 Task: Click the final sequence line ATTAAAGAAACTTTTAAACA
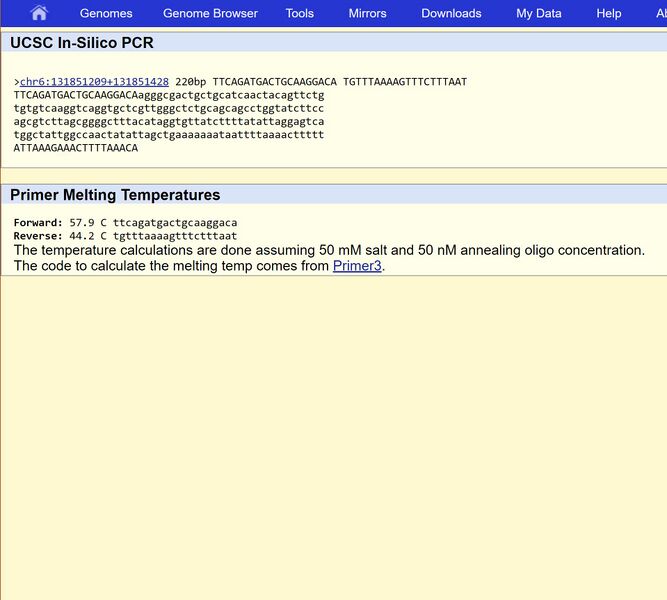[76, 148]
